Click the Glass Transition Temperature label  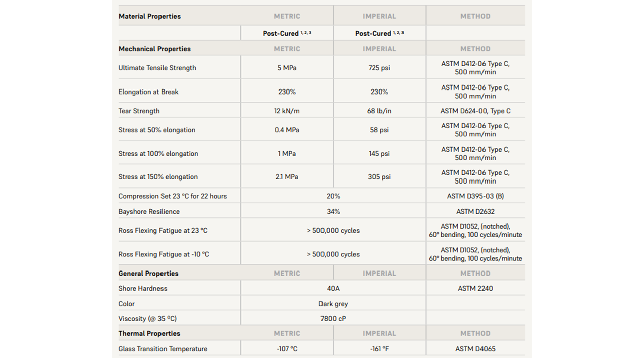(x=163, y=349)
